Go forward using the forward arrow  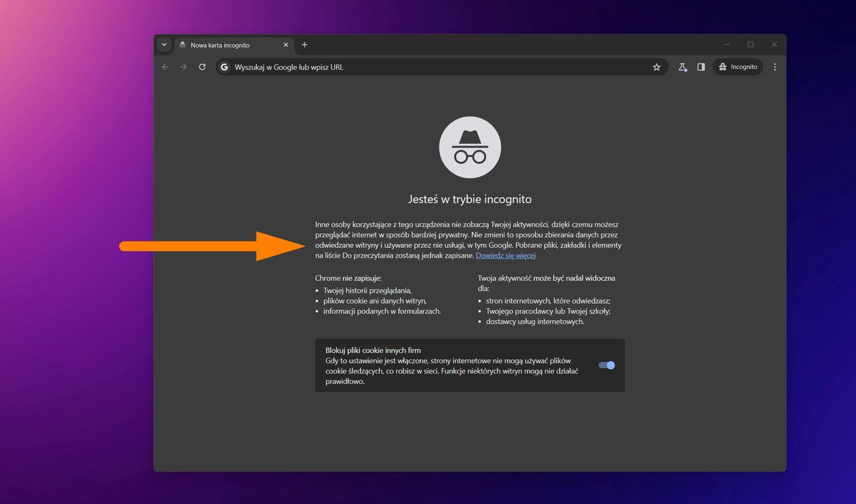click(183, 67)
